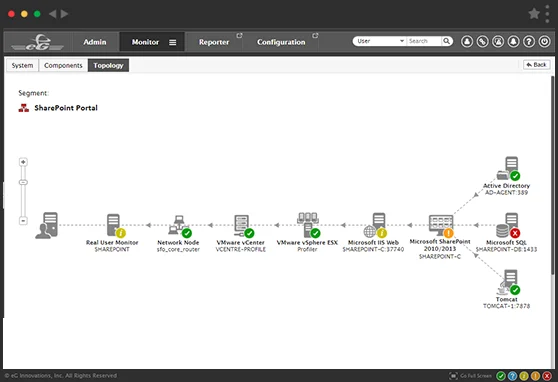Select the Microsoft SQL database node icon

[x=508, y=225]
